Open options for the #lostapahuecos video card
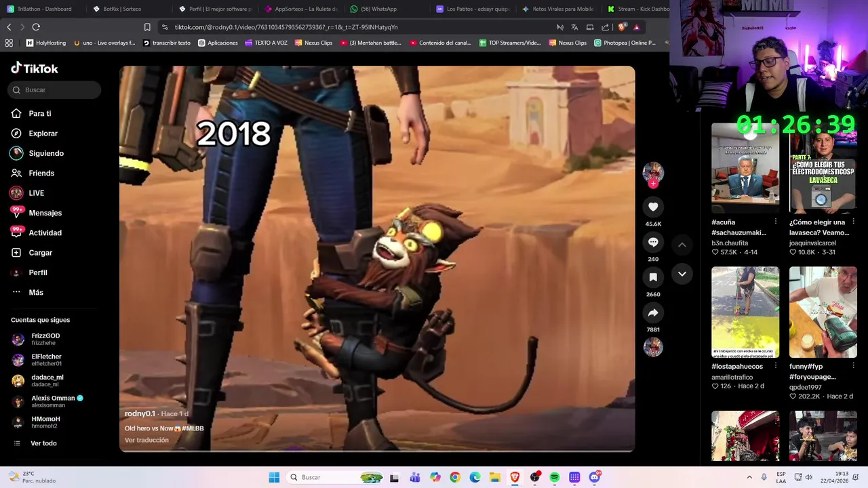This screenshot has width=868, height=488. 776,366
